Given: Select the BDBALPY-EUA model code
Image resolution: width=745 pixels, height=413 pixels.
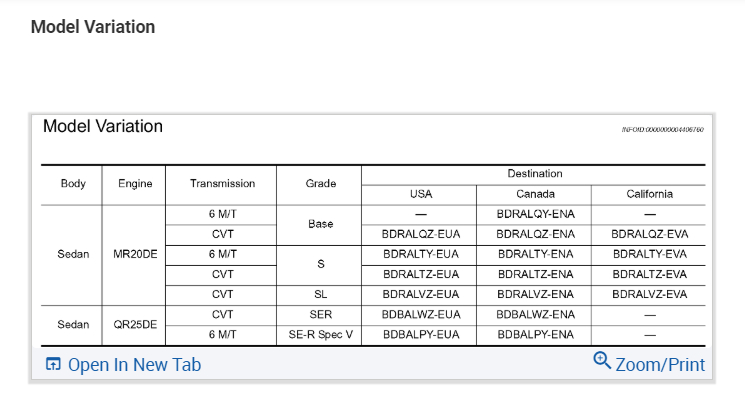Looking at the screenshot, I should tap(421, 334).
